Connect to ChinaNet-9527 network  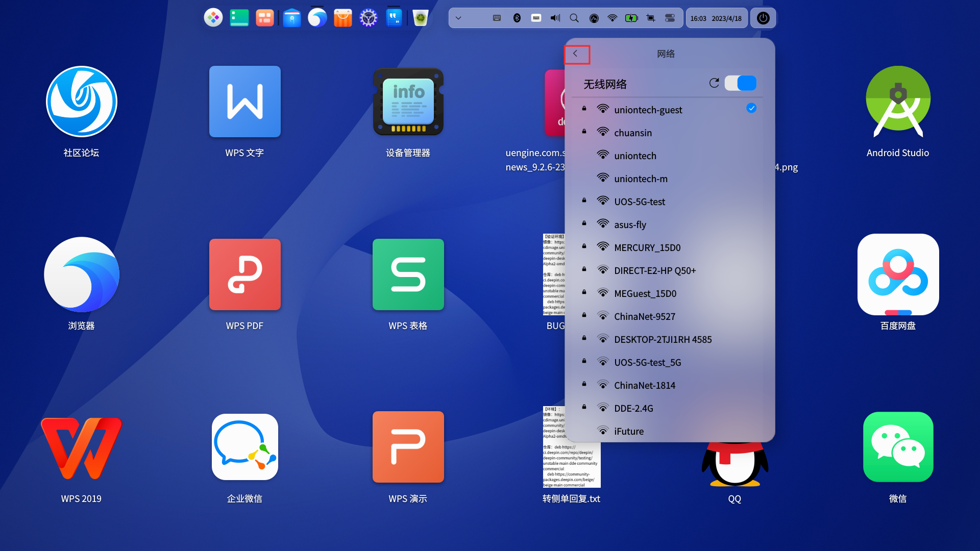(x=668, y=316)
